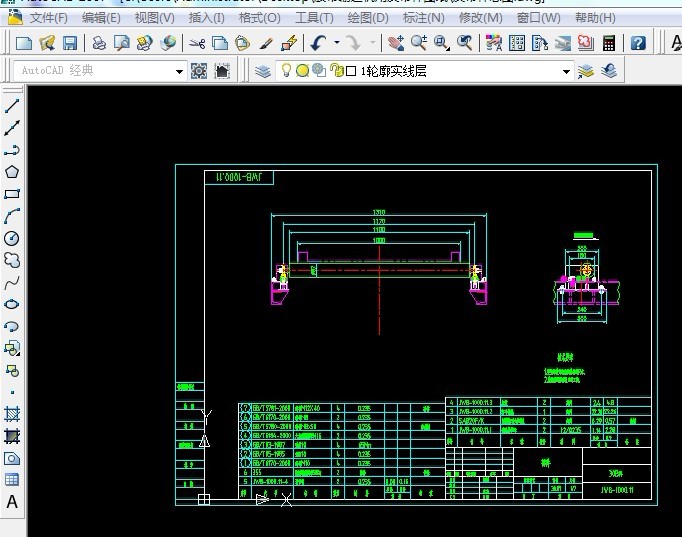Viewport: 682px width, 537px height.
Task: Open the 文件(F) menu
Action: [x=48, y=18]
